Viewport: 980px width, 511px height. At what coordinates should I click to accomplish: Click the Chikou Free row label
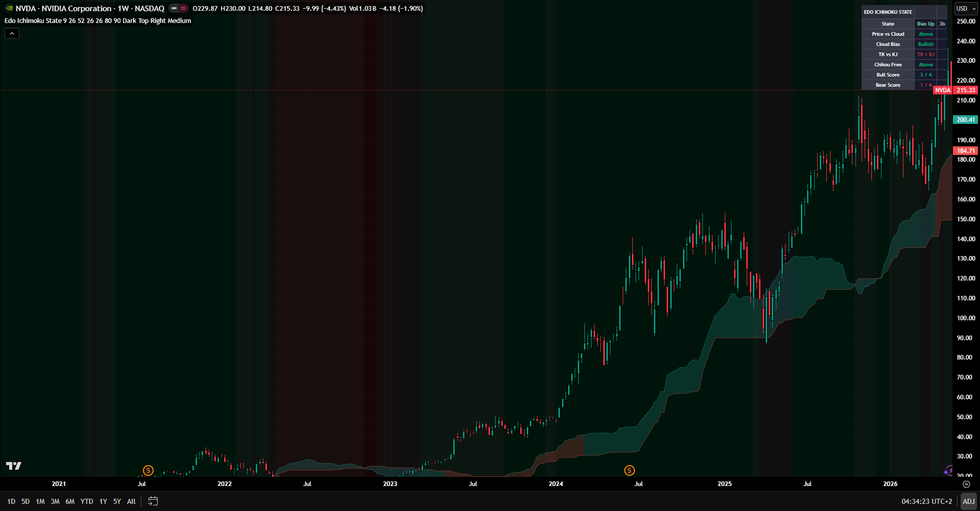coord(888,65)
